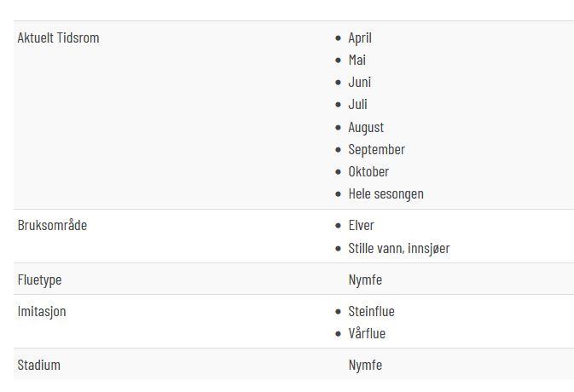Click Stille vann, innsjøer entry
This screenshot has height=392, width=574.
coord(399,248)
